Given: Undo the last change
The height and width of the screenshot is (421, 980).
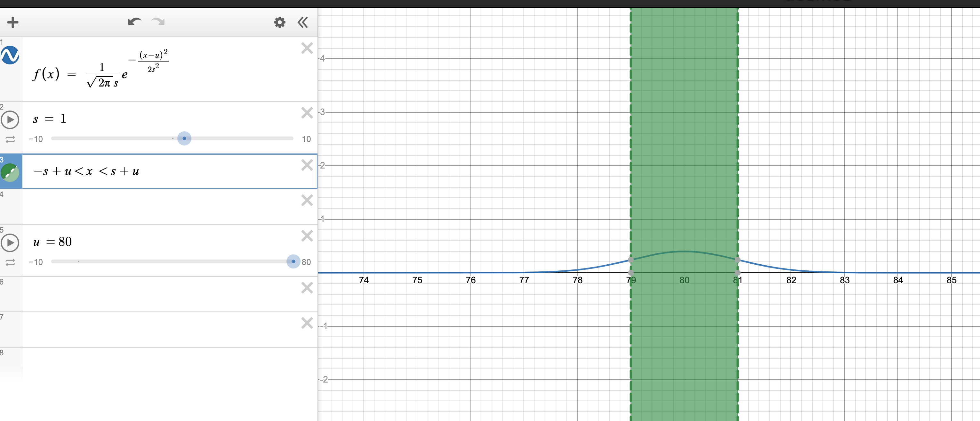Looking at the screenshot, I should click(x=135, y=22).
